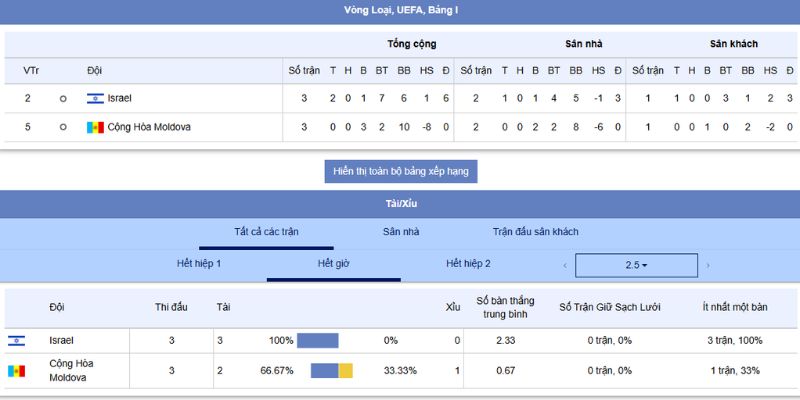Click Israel's 100% Tài progress bar

click(x=317, y=341)
